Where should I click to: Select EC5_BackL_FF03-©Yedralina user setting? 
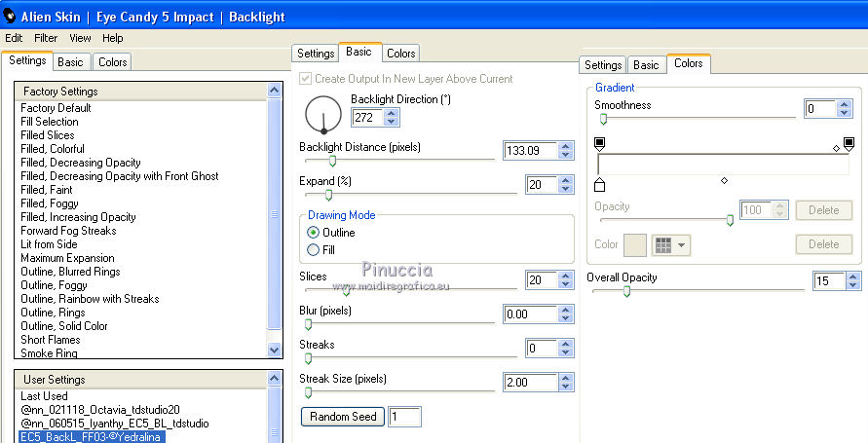(x=92, y=437)
